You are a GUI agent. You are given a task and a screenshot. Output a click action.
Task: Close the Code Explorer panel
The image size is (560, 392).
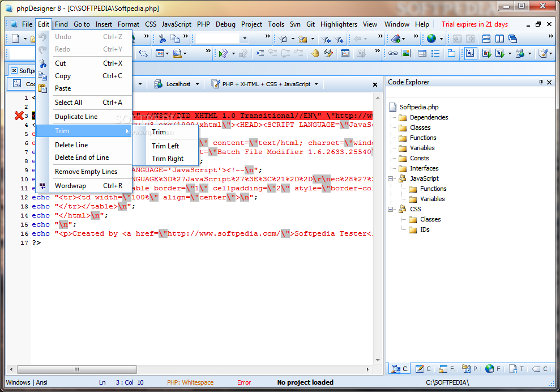point(549,82)
